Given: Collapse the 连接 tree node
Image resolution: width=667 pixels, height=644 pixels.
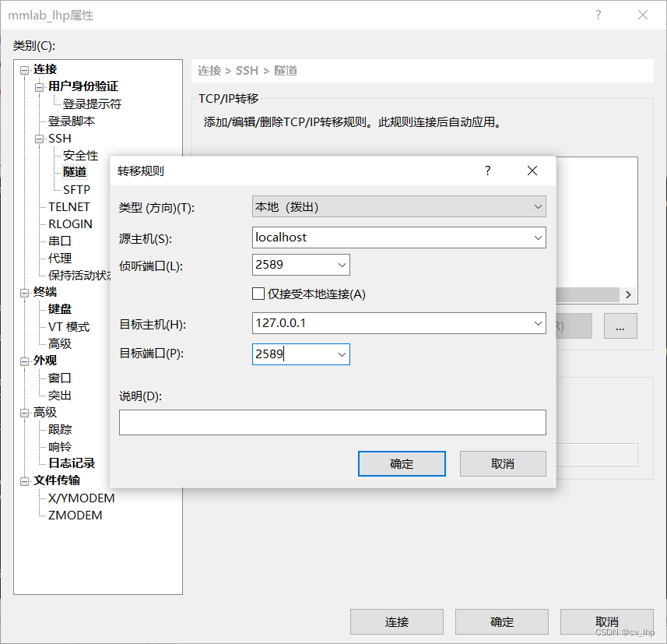Looking at the screenshot, I should (x=25, y=70).
